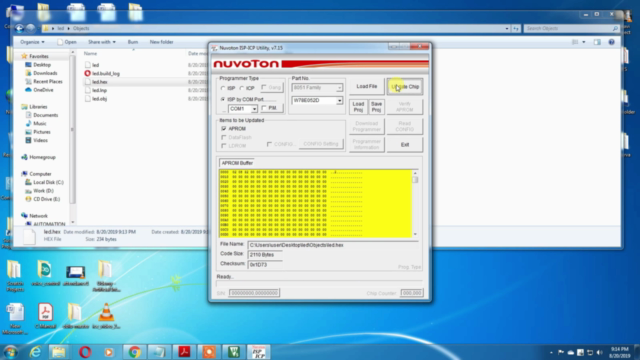Click the Explorer back navigation arrow

pos(19,28)
